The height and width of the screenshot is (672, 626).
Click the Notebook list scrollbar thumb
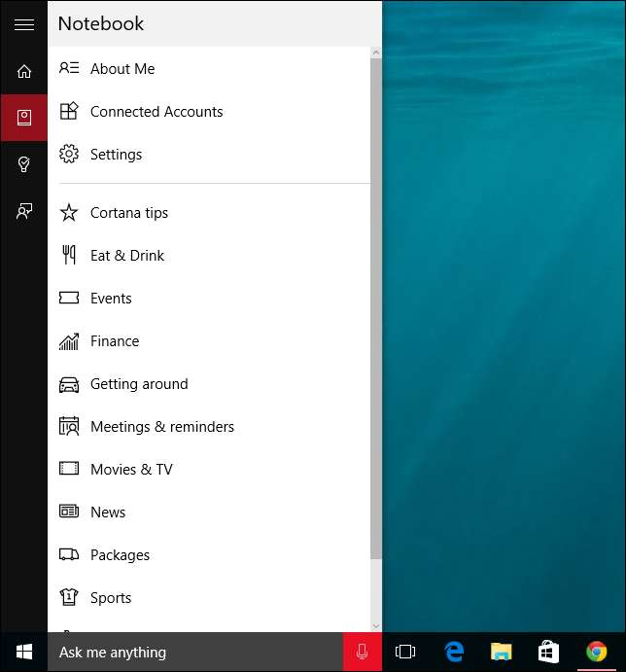pos(376,308)
